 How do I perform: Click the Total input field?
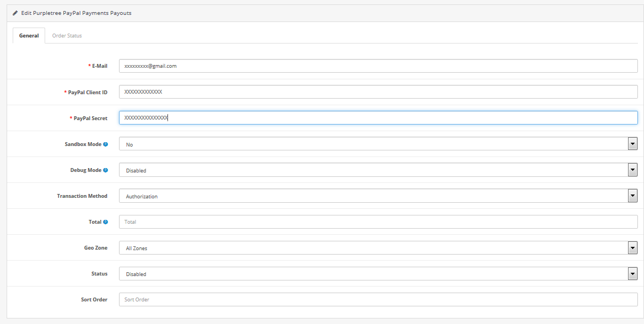coord(378,222)
